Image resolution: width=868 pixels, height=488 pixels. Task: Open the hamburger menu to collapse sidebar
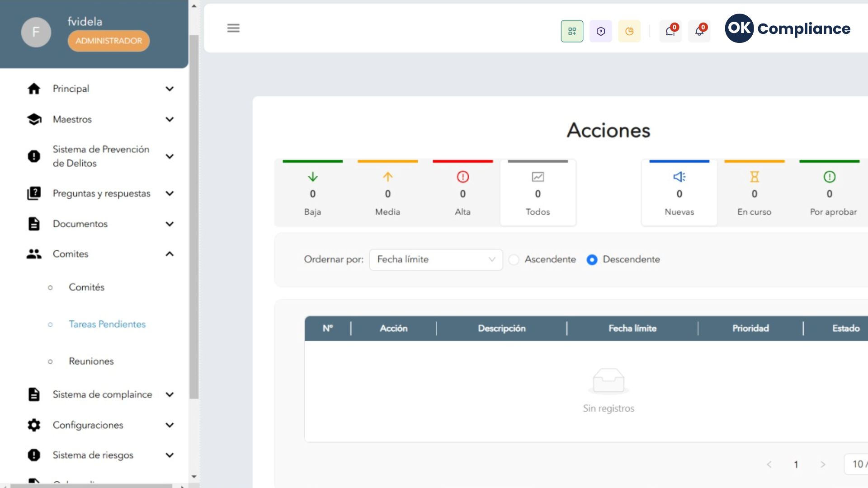point(233,28)
